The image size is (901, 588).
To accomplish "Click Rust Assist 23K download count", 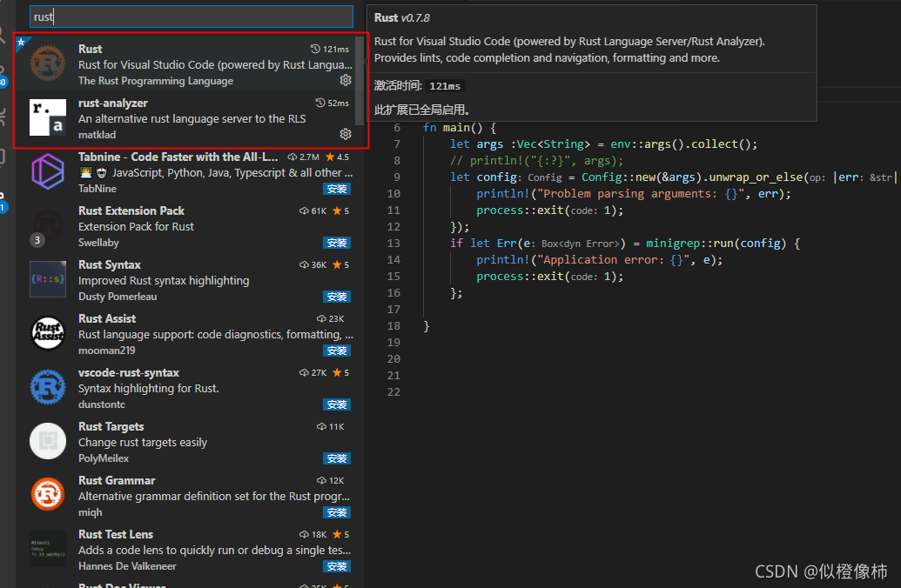I will pyautogui.click(x=331, y=318).
